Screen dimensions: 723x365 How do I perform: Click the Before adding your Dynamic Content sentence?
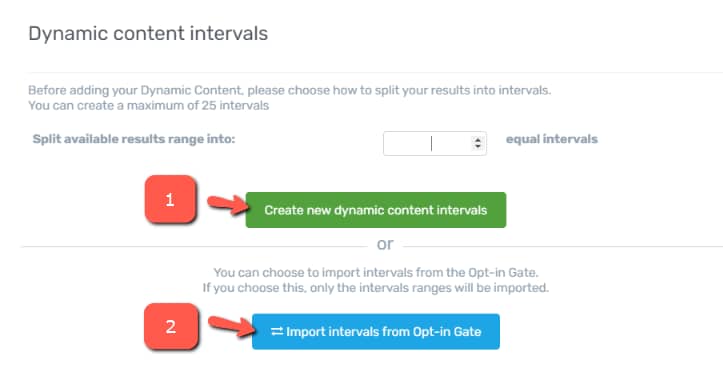tap(290, 90)
